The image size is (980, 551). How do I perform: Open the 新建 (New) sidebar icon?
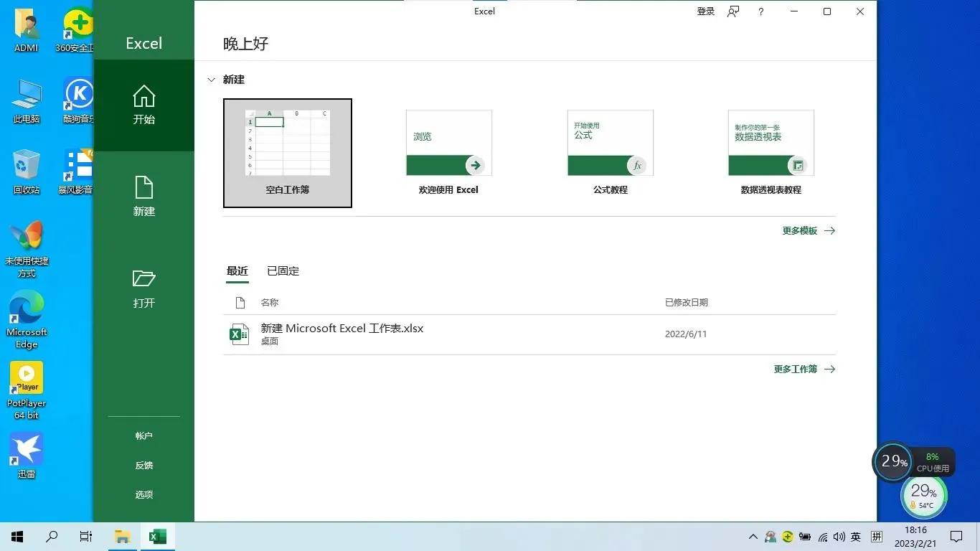tap(143, 197)
